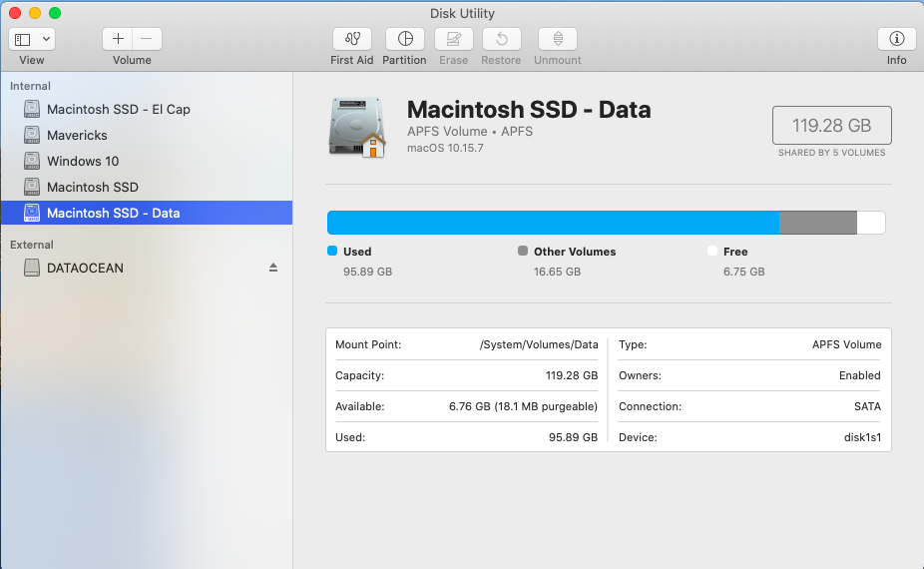The image size is (924, 569).
Task: Open the View sidebar layout button
Action: (x=23, y=40)
